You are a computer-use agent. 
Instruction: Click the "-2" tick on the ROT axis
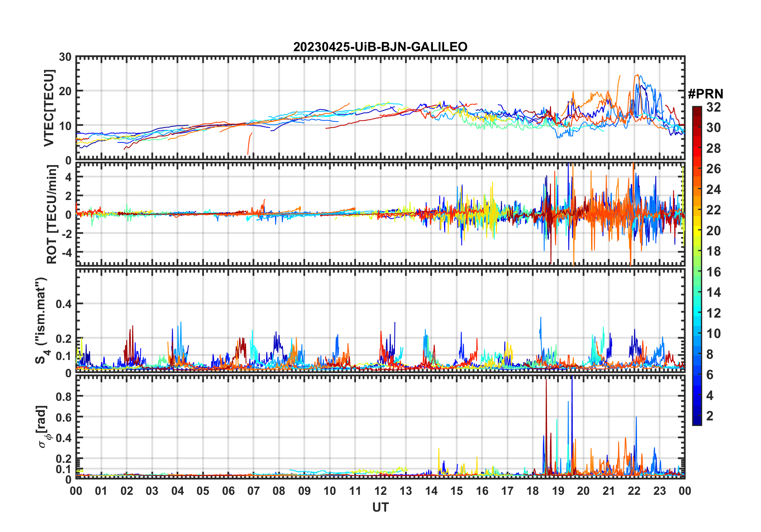click(66, 233)
